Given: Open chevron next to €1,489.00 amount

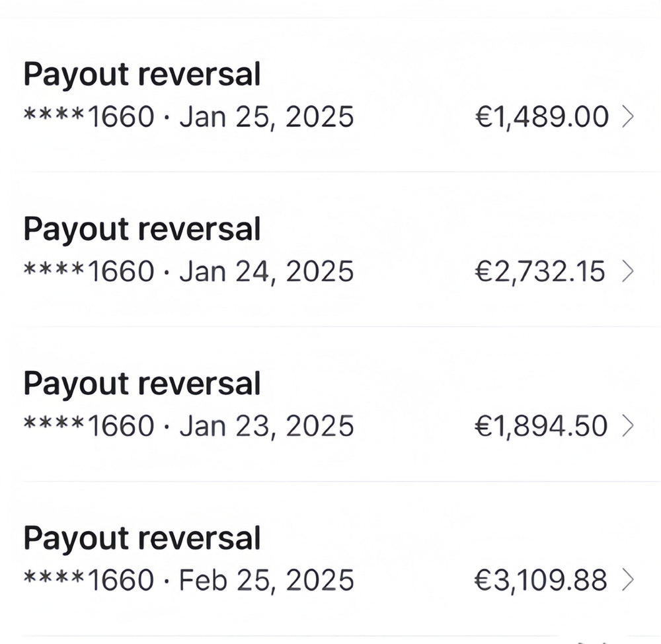Looking at the screenshot, I should (629, 117).
